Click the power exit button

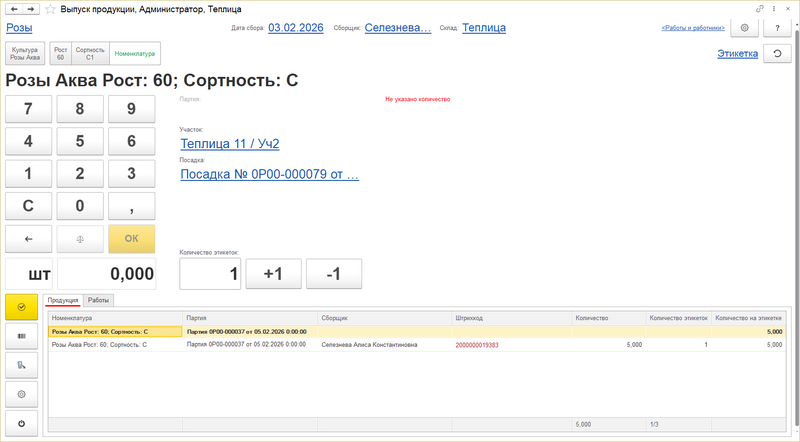(21, 424)
